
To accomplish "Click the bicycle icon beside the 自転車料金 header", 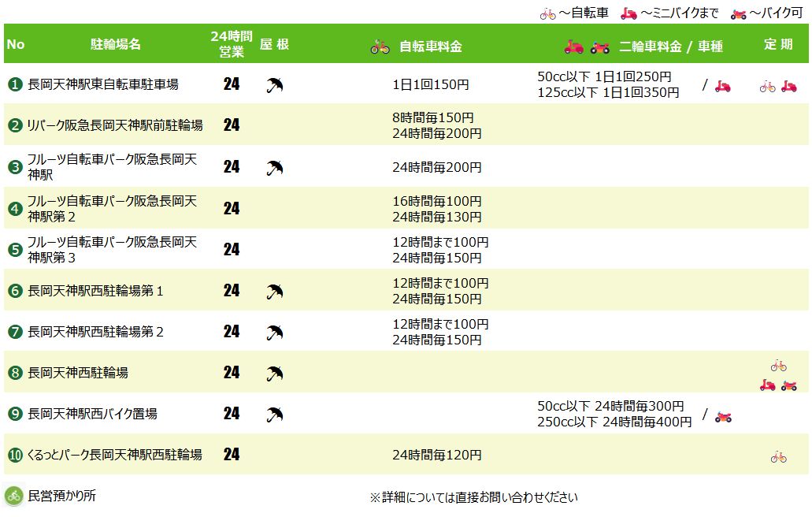I will click(380, 46).
